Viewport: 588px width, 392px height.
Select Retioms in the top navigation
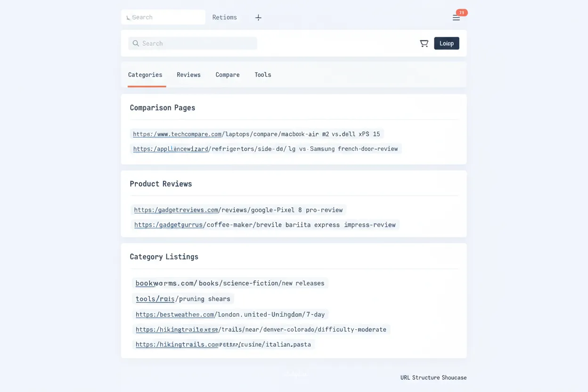225,17
